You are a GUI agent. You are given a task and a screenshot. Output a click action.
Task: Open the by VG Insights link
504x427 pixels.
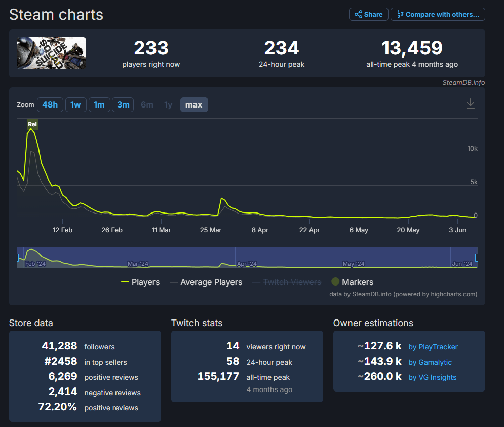point(432,377)
